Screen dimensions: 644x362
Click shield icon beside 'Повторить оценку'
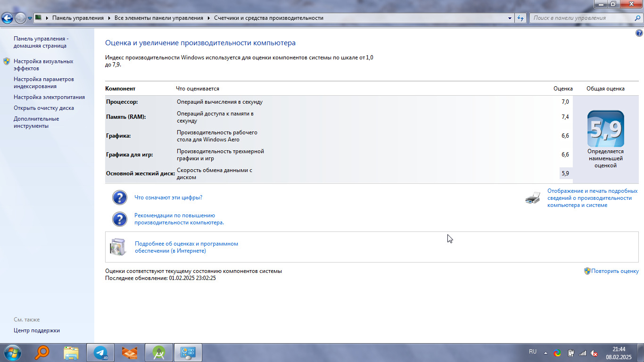pyautogui.click(x=587, y=271)
